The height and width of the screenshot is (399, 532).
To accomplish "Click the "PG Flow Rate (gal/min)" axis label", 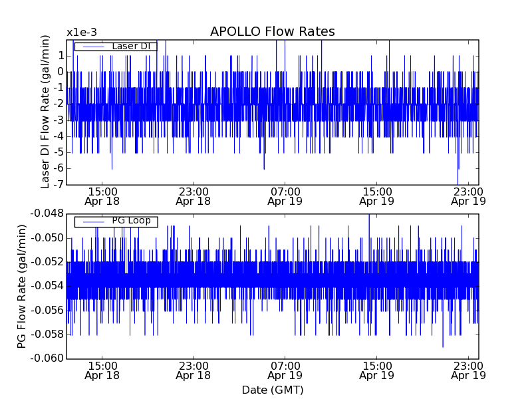I will 21,287.
